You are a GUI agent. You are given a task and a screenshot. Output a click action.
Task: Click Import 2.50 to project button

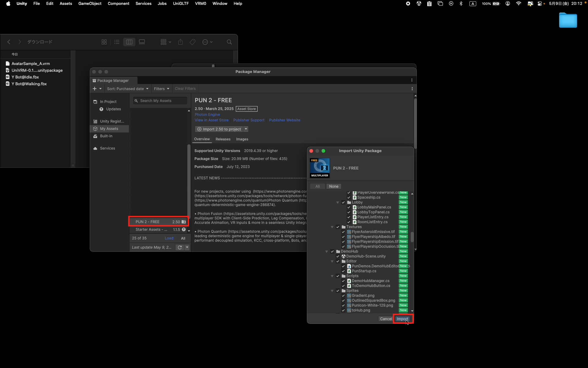coord(219,129)
